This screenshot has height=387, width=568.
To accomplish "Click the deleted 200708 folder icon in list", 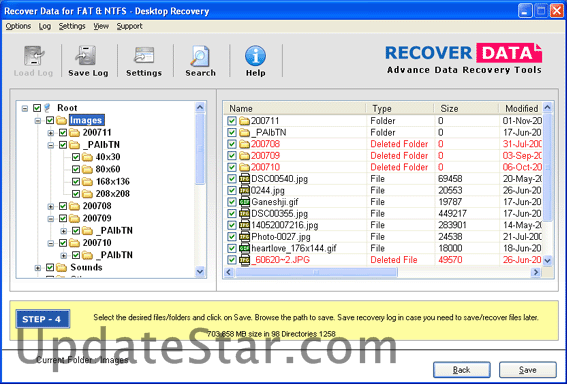I will pyautogui.click(x=245, y=144).
